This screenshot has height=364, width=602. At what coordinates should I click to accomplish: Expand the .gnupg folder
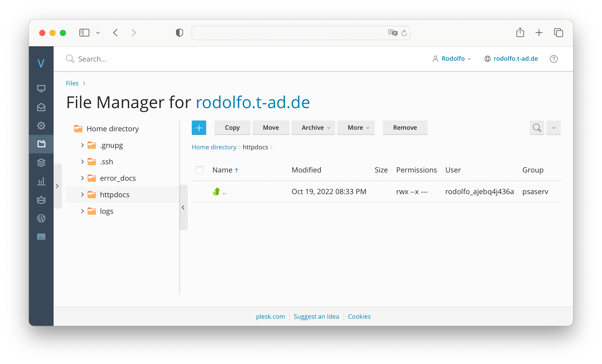82,145
